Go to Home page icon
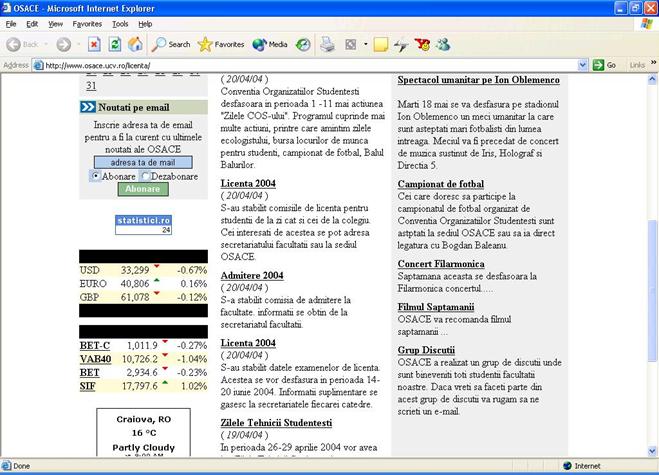The image size is (659, 475). (x=135, y=44)
